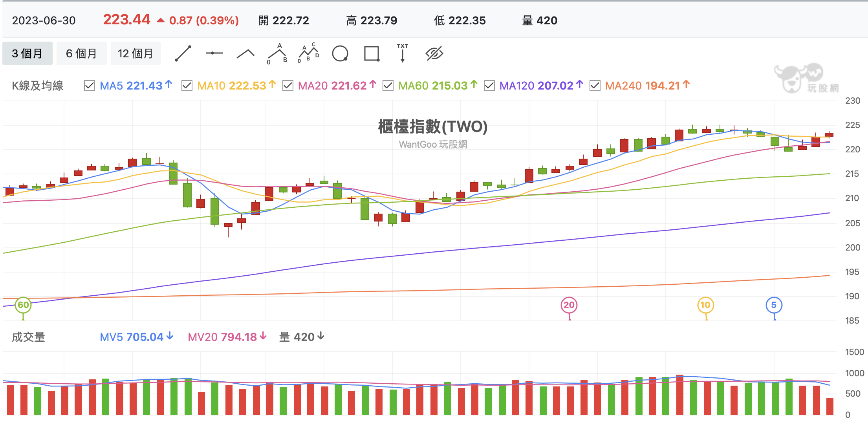The width and height of the screenshot is (868, 421).
Task: Click the low price 低 222.35
Action: [460, 20]
